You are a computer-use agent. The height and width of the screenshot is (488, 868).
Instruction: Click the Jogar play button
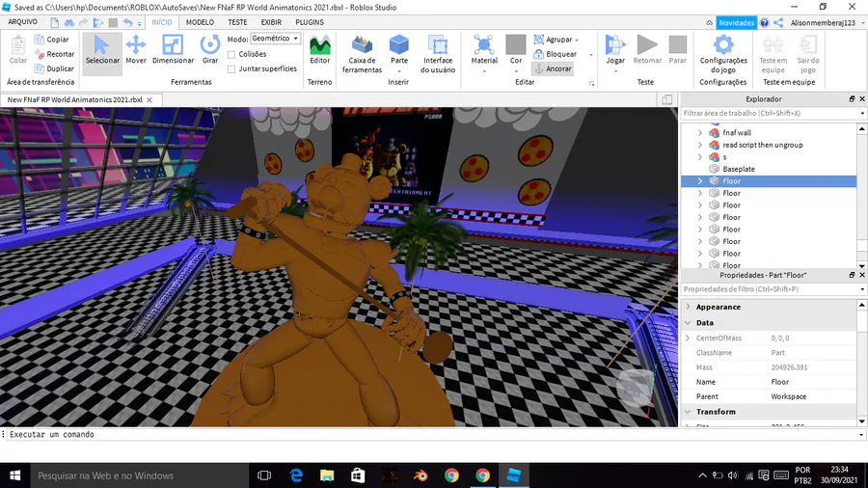tap(615, 50)
